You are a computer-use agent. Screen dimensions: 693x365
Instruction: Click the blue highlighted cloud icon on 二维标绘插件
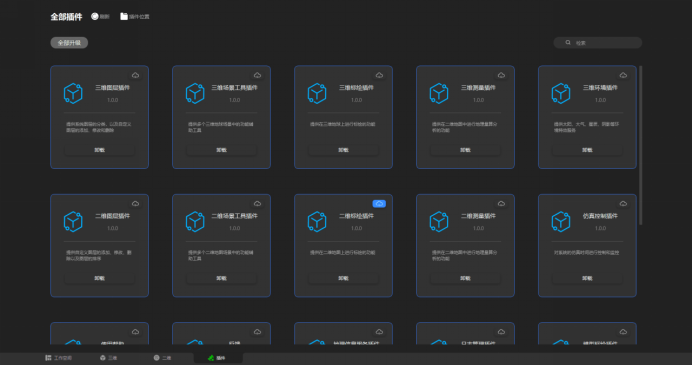pos(379,204)
